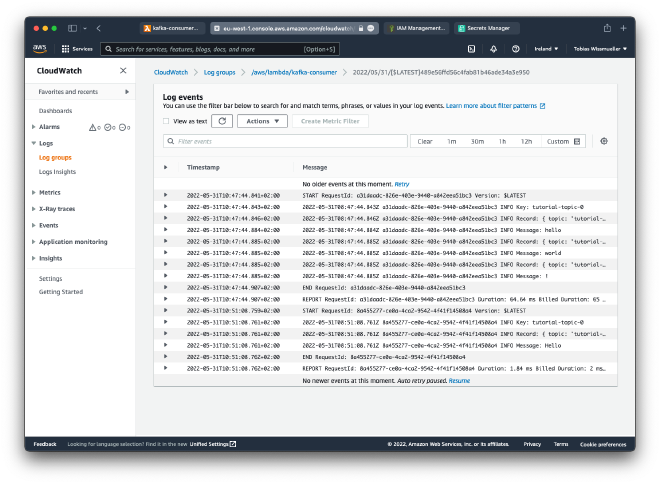Click the Resume auto retry link
The image size is (660, 484).
click(x=459, y=381)
